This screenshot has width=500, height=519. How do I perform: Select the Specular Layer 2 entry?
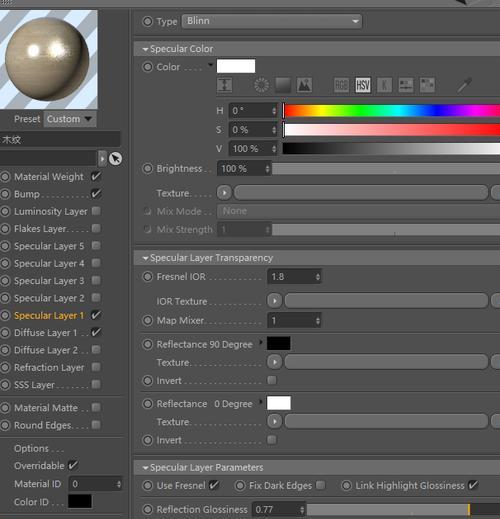(x=49, y=298)
